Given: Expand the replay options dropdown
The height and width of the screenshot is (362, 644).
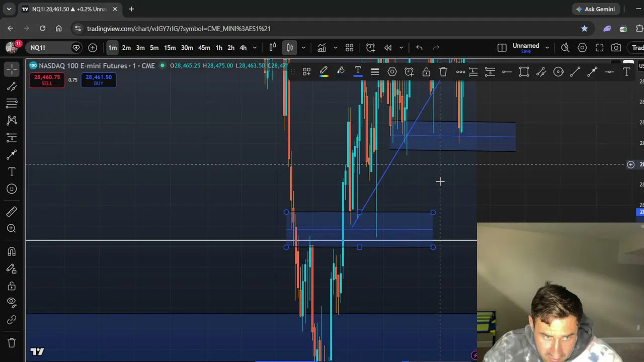Looking at the screenshot, I should tap(401, 48).
